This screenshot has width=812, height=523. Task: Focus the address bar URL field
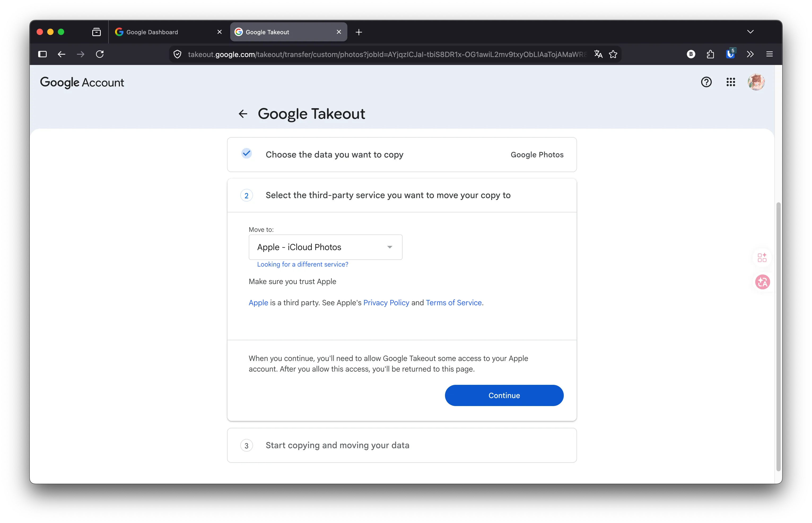coord(387,54)
